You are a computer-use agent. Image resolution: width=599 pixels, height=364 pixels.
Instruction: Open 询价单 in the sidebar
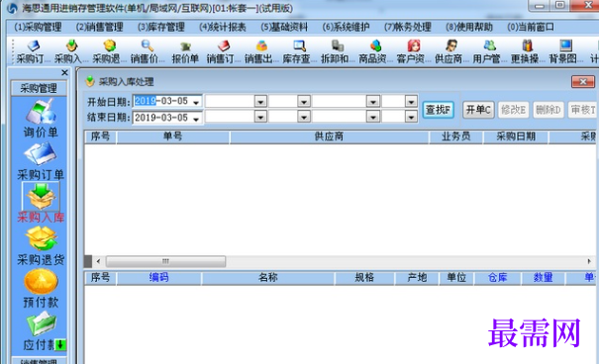coord(41,119)
